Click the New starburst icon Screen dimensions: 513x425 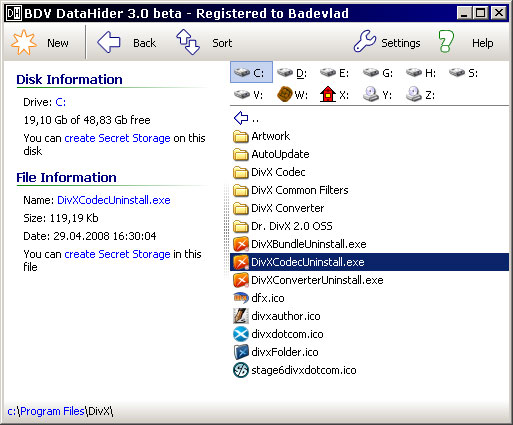point(23,43)
